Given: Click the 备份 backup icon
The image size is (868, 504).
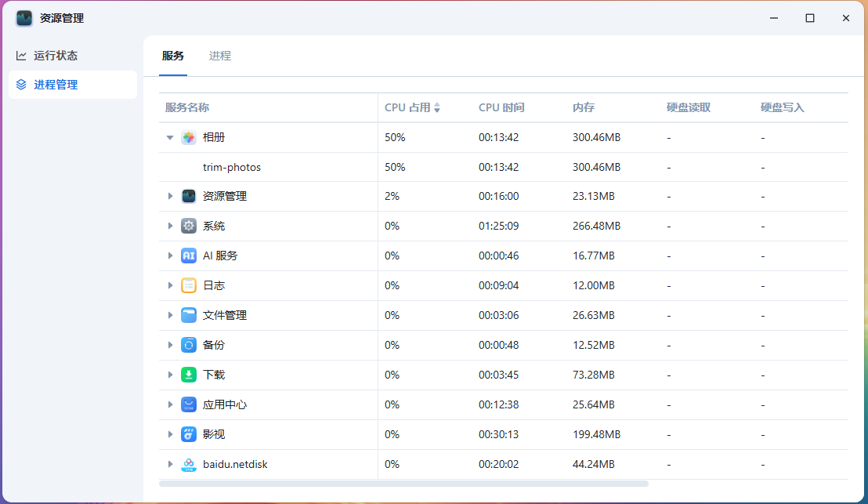Looking at the screenshot, I should 189,345.
